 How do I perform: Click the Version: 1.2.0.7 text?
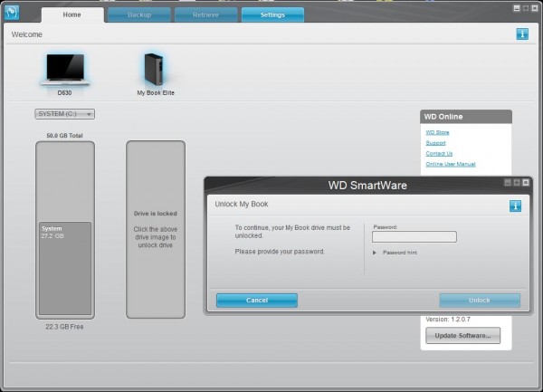point(448,320)
